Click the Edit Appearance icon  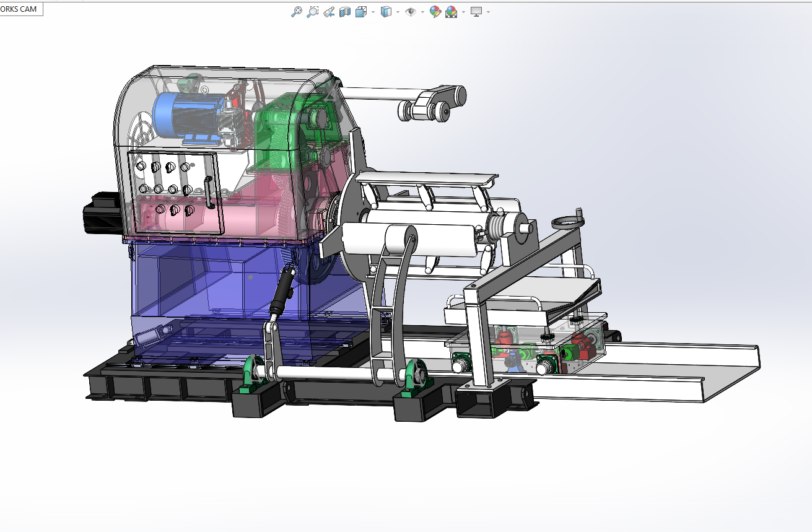click(435, 12)
